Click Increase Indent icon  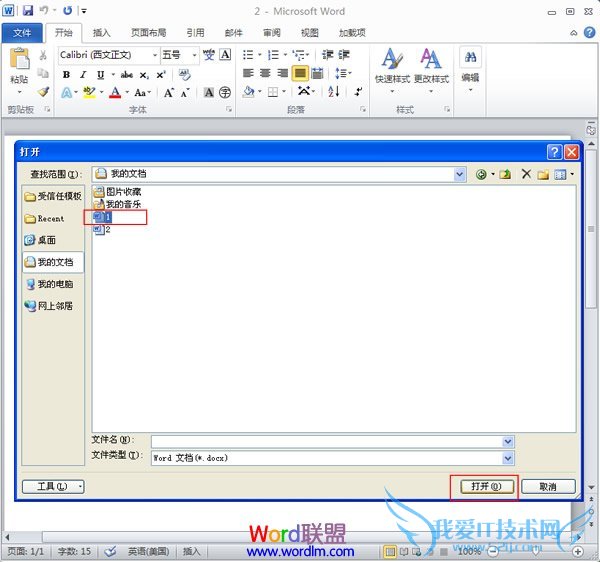pos(344,55)
